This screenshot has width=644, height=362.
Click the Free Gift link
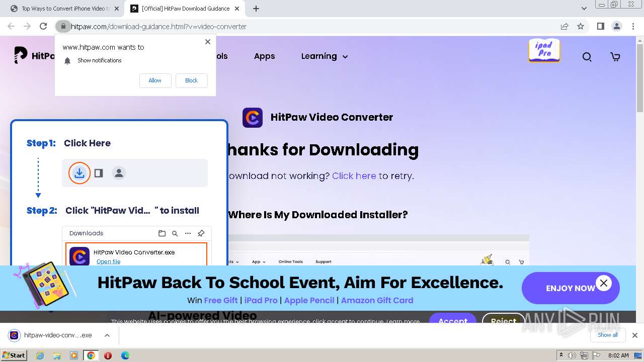click(221, 300)
